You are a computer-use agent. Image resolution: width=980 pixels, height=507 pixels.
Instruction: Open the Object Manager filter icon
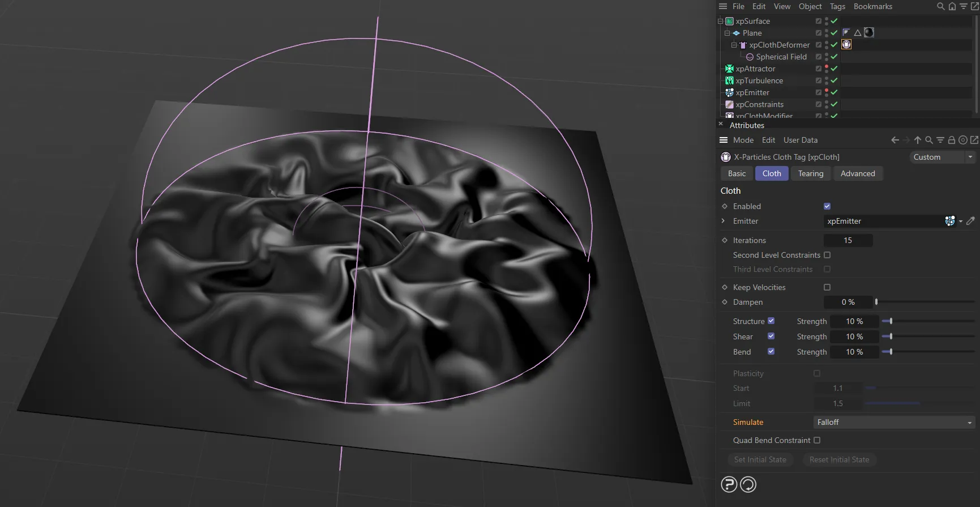point(964,6)
